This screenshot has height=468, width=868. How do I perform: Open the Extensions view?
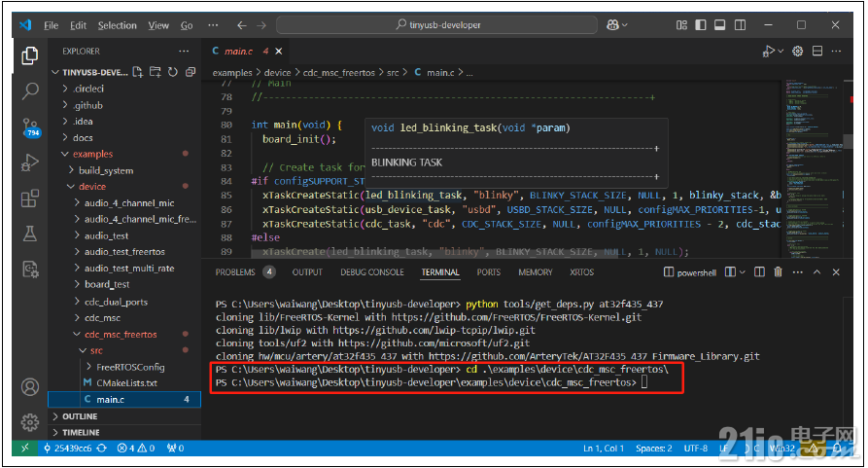30,198
